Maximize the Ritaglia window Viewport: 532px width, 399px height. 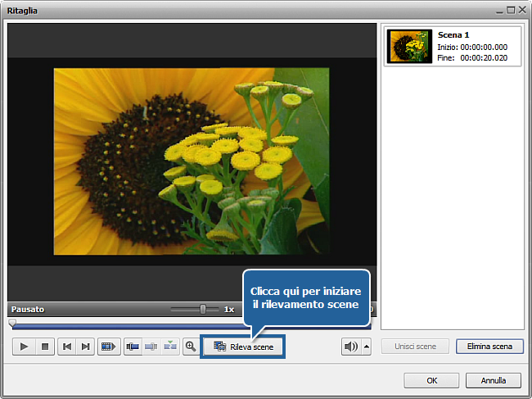tap(511, 10)
